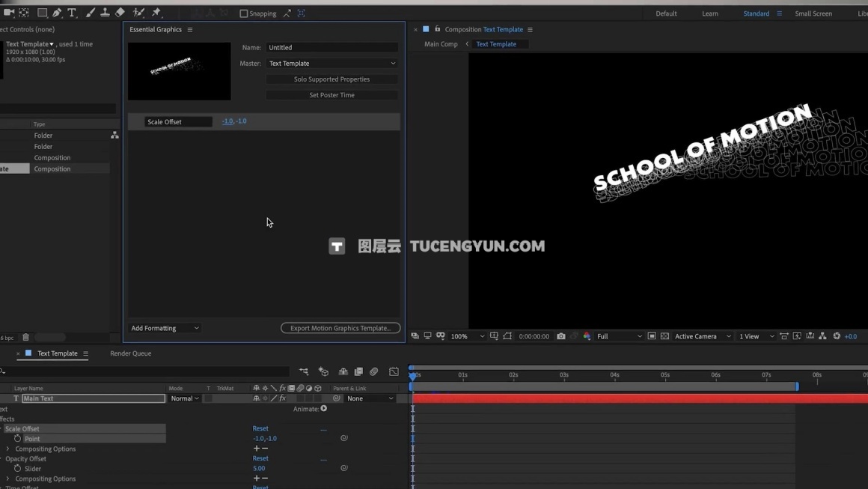
Task: Select the Pen tool
Action: click(x=57, y=12)
